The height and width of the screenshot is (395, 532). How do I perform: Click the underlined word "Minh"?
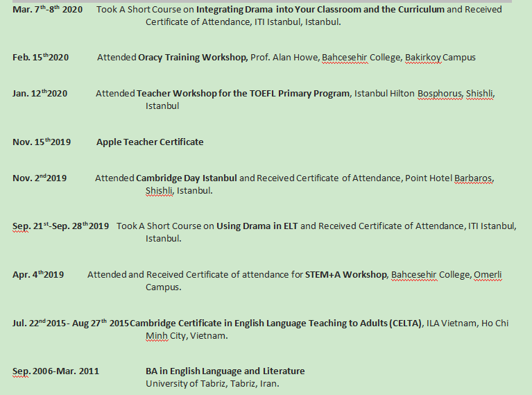pos(156,336)
